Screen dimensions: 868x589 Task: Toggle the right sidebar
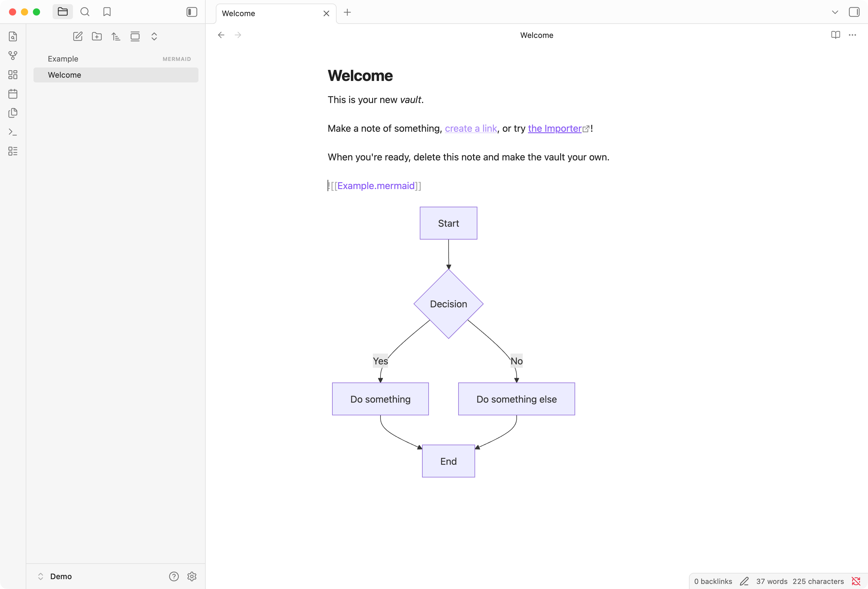[x=854, y=12]
